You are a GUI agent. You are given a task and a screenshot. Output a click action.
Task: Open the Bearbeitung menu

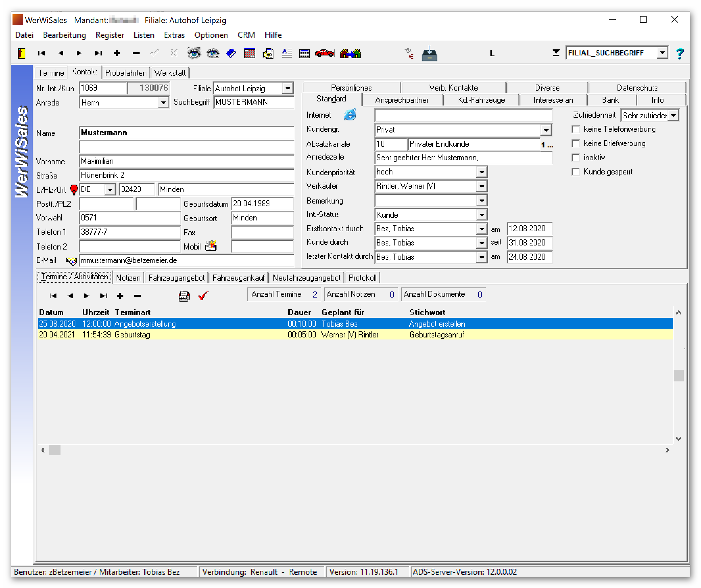tap(65, 35)
